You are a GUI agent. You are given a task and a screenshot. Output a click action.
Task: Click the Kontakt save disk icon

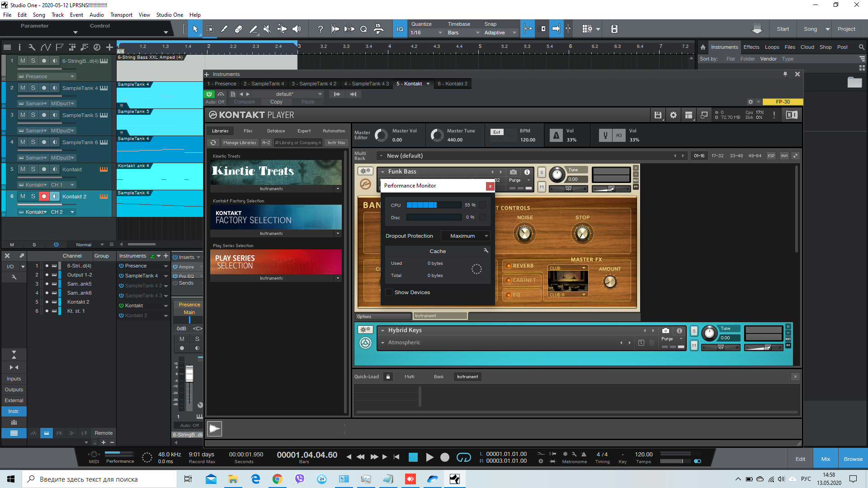(x=658, y=115)
